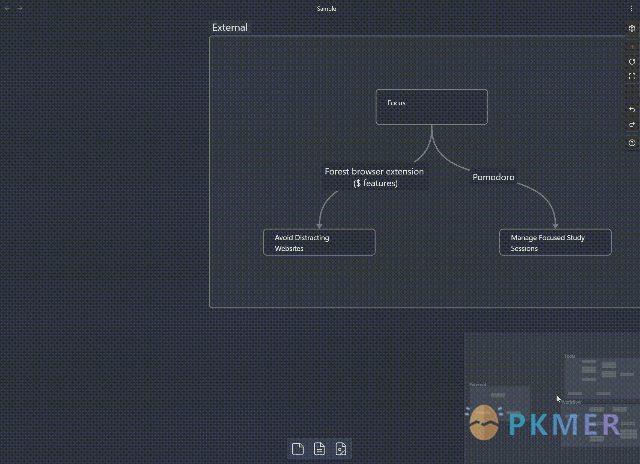Open canvas settings gear icon
Image resolution: width=640 pixels, height=464 pixels.
pyautogui.click(x=632, y=28)
